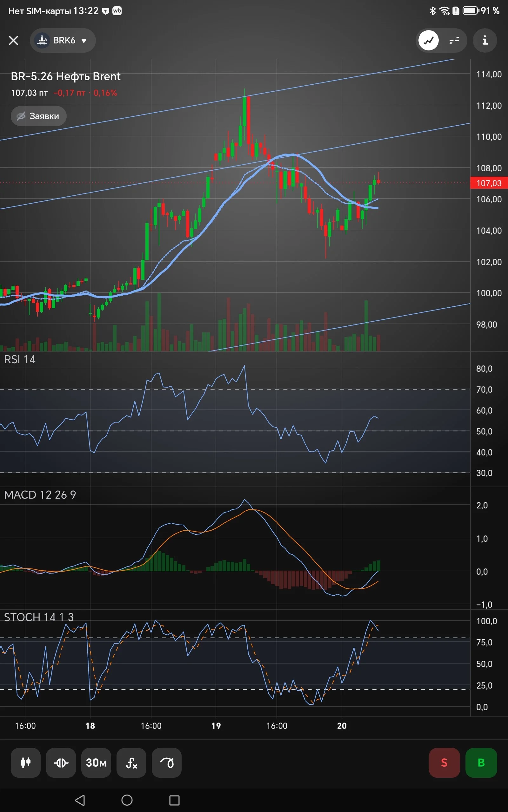Viewport: 508px width, 812px height.
Task: Tap the Android home navigation button
Action: (127, 800)
